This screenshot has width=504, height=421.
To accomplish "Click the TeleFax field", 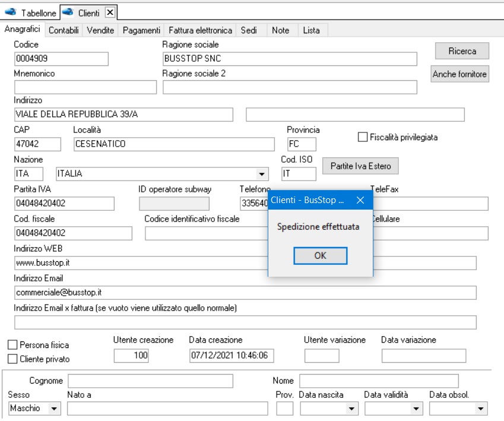I will pos(431,204).
